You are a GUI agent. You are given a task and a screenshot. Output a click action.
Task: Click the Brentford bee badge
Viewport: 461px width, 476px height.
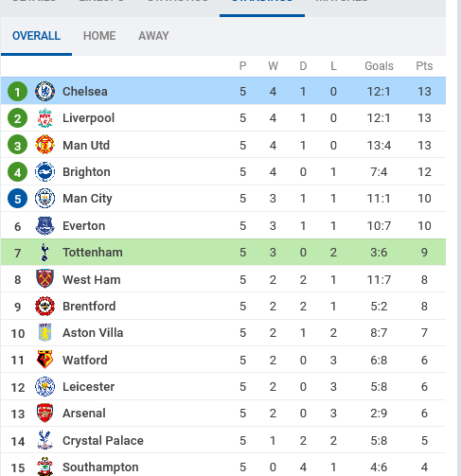point(44,306)
